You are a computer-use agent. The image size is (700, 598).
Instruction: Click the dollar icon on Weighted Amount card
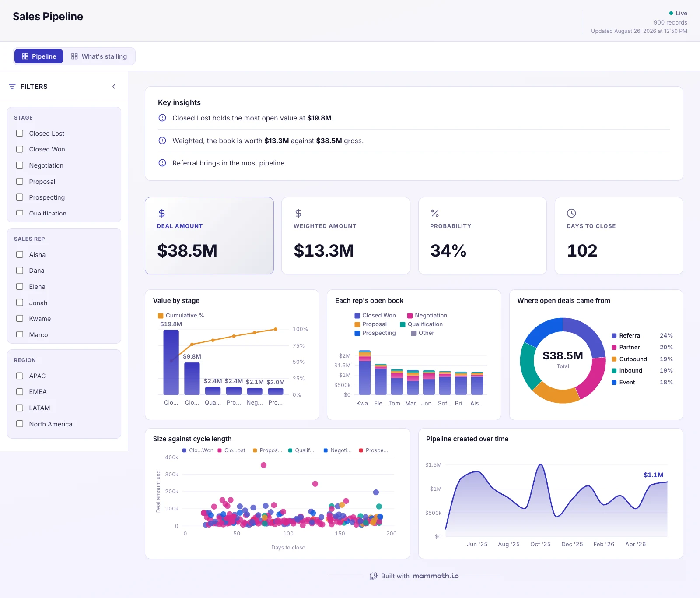pos(298,213)
